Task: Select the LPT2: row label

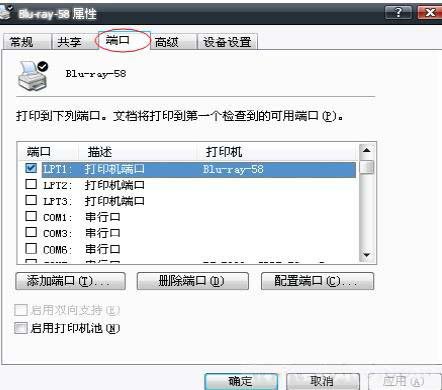Action: pos(58,185)
